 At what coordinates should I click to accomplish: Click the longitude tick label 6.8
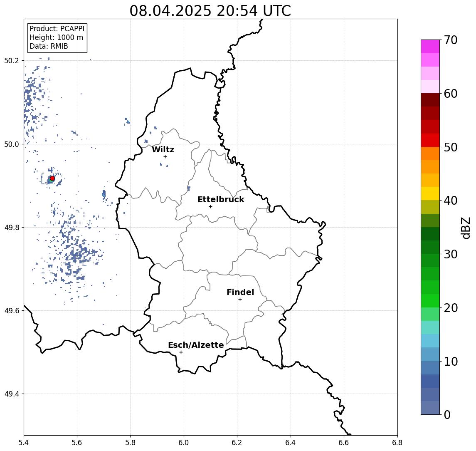(397, 443)
